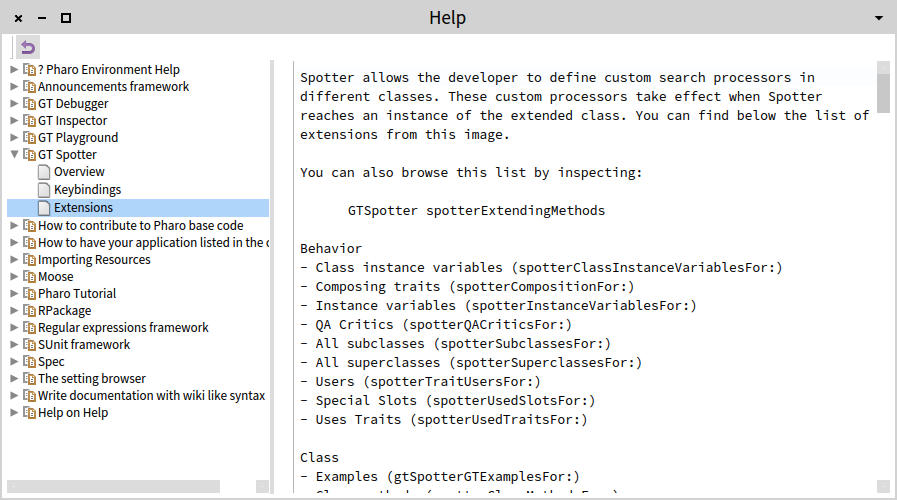Viewport: 897px width, 500px height.
Task: Click the Examples gtSpotterGTExamplesFor line
Action: [x=440, y=477]
